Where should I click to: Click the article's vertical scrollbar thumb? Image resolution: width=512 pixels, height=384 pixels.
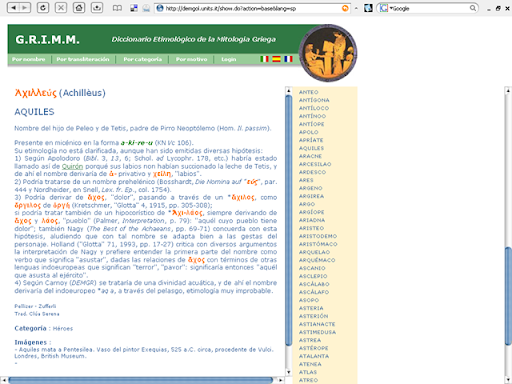pos(289,221)
